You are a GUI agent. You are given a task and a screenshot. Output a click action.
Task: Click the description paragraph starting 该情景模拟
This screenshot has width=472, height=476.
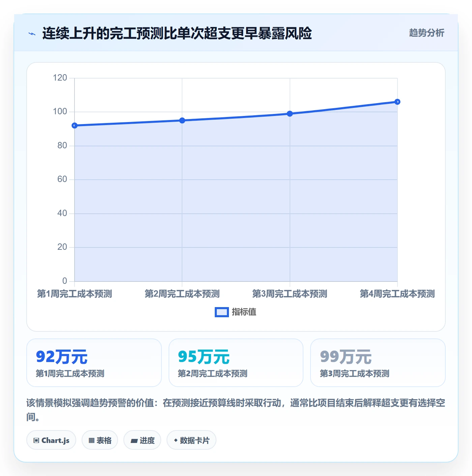(x=236, y=410)
